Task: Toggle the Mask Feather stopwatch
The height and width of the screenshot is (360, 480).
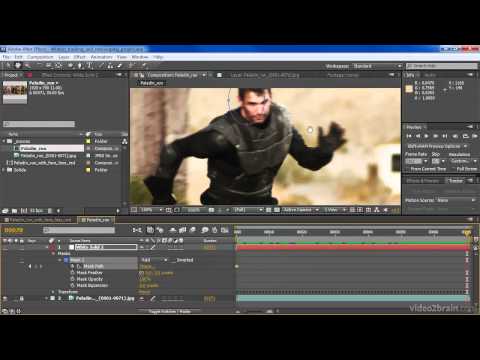Action: (73, 273)
